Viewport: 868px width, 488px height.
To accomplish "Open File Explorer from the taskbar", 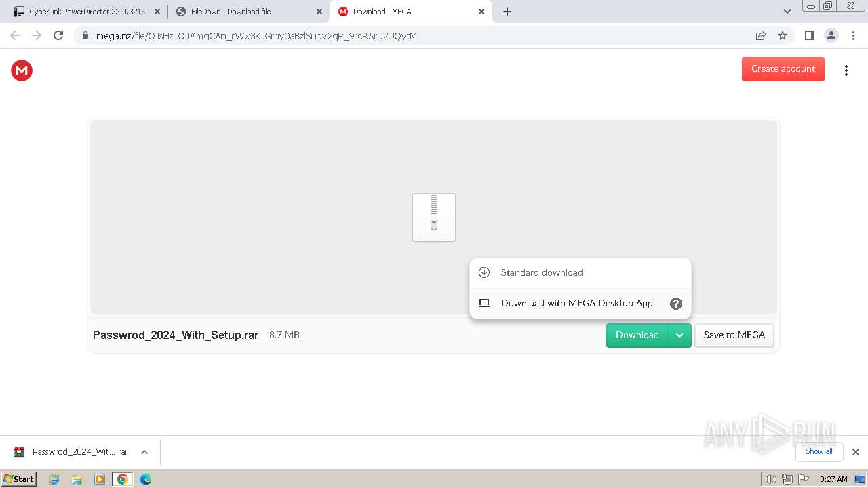I will pyautogui.click(x=77, y=479).
